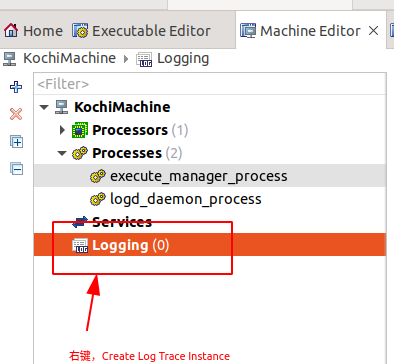The height and width of the screenshot is (364, 394).
Task: Click the Logging icon in breadcrumb
Action: coord(144,59)
